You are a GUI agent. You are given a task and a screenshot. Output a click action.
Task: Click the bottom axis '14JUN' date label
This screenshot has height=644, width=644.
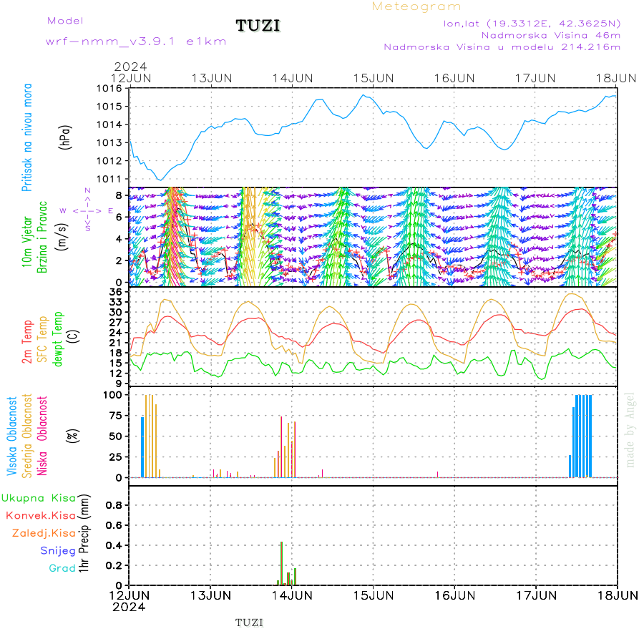pos(292,595)
